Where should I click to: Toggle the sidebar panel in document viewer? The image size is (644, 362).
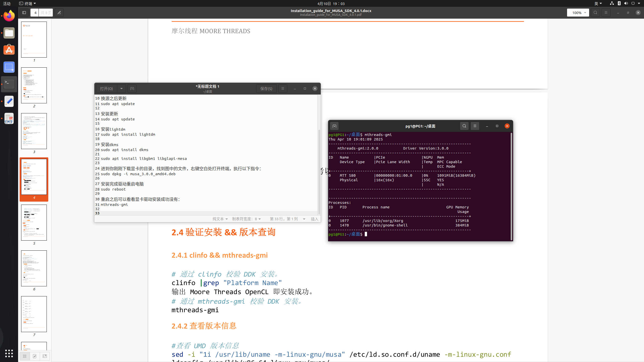click(24, 13)
